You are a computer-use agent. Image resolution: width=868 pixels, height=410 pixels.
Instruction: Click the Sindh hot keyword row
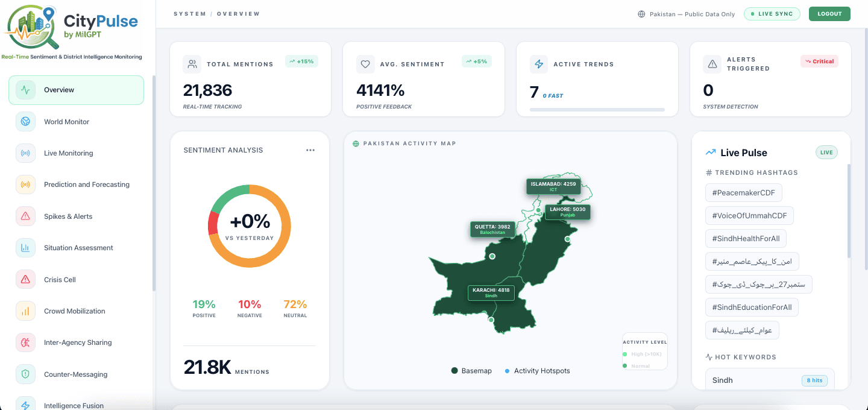coord(770,380)
